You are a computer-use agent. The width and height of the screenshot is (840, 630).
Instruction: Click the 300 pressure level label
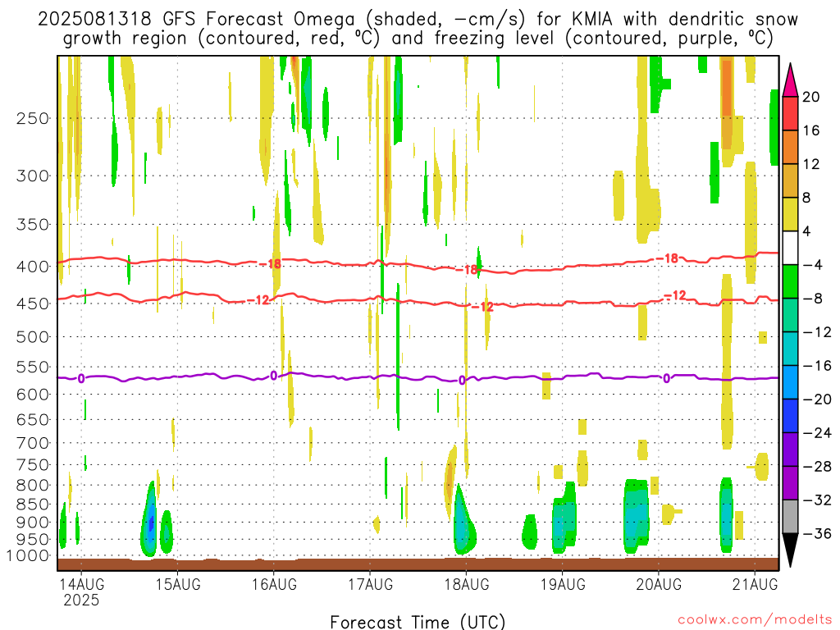pos(33,176)
